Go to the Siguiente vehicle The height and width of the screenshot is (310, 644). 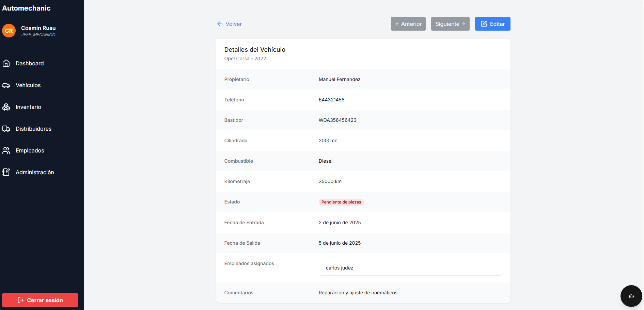[450, 24]
